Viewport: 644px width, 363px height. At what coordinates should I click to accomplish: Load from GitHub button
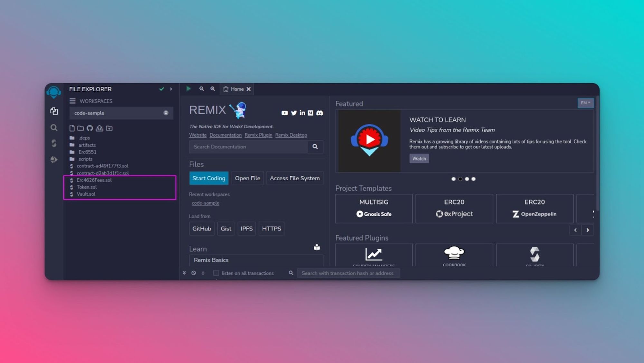202,229
